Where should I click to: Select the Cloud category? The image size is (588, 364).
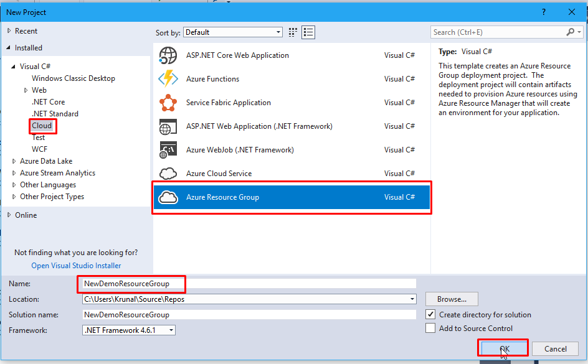(42, 126)
